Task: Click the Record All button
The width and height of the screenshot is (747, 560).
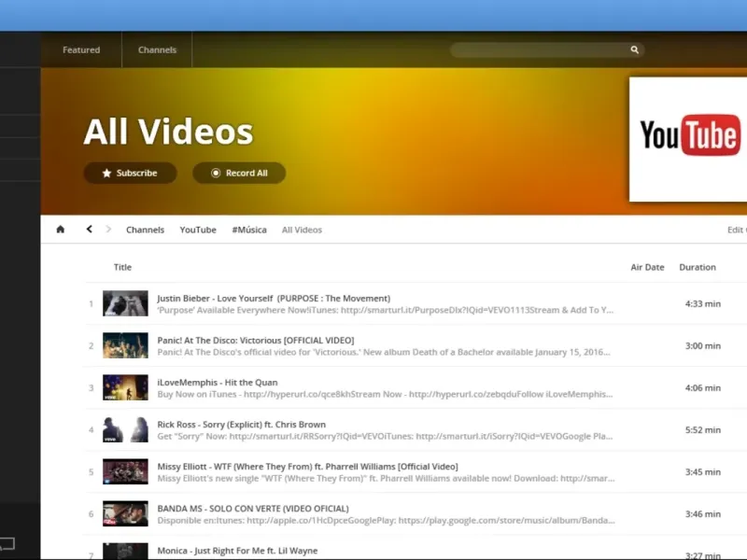Action: pos(239,173)
